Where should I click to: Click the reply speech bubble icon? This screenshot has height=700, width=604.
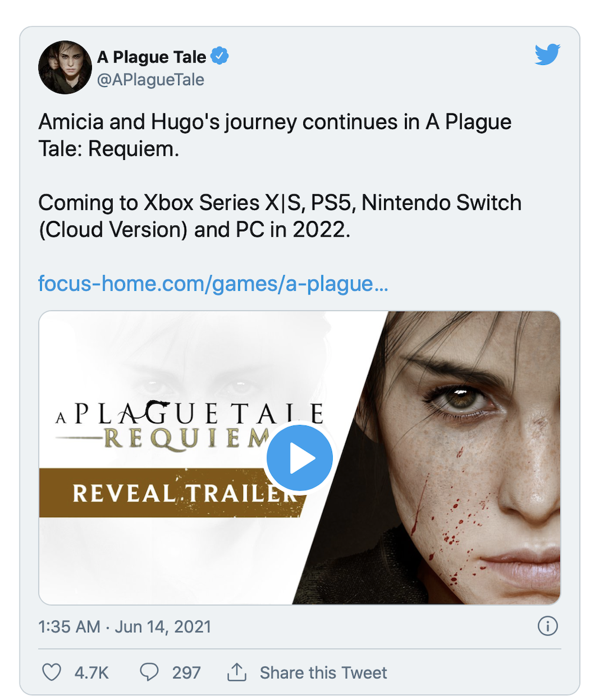pyautogui.click(x=149, y=672)
